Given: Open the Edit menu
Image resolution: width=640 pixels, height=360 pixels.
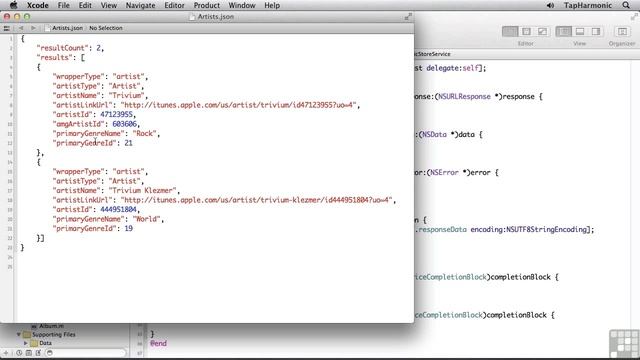Looking at the screenshot, I should click(85, 5).
